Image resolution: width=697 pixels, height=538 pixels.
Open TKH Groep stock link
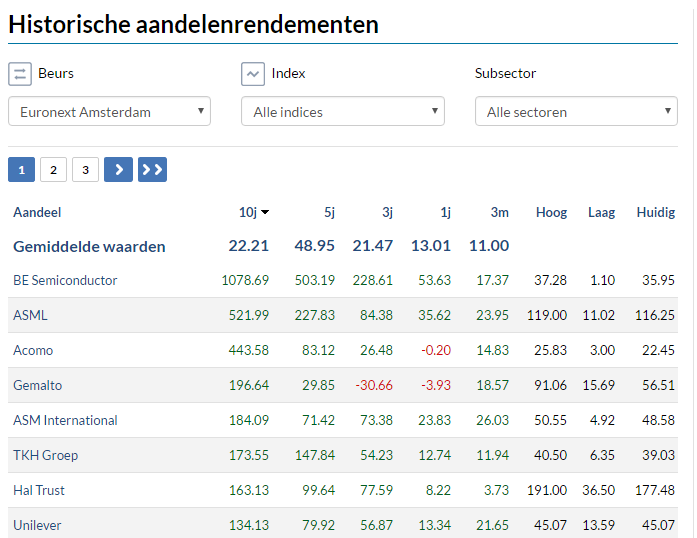[x=45, y=455]
